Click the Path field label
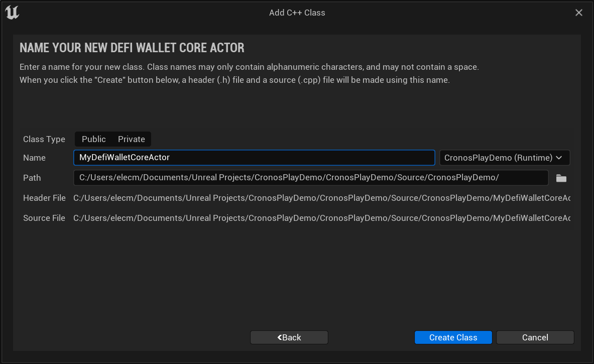This screenshot has width=594, height=364. pyautogui.click(x=32, y=178)
